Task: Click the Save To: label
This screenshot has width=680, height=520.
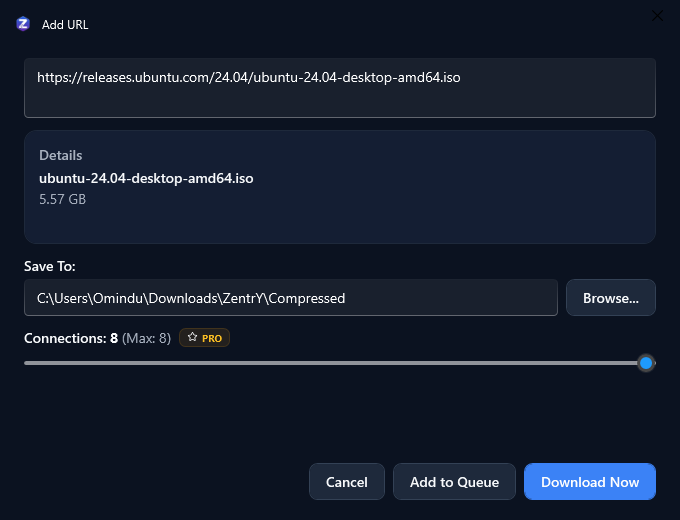Action: coord(50,266)
